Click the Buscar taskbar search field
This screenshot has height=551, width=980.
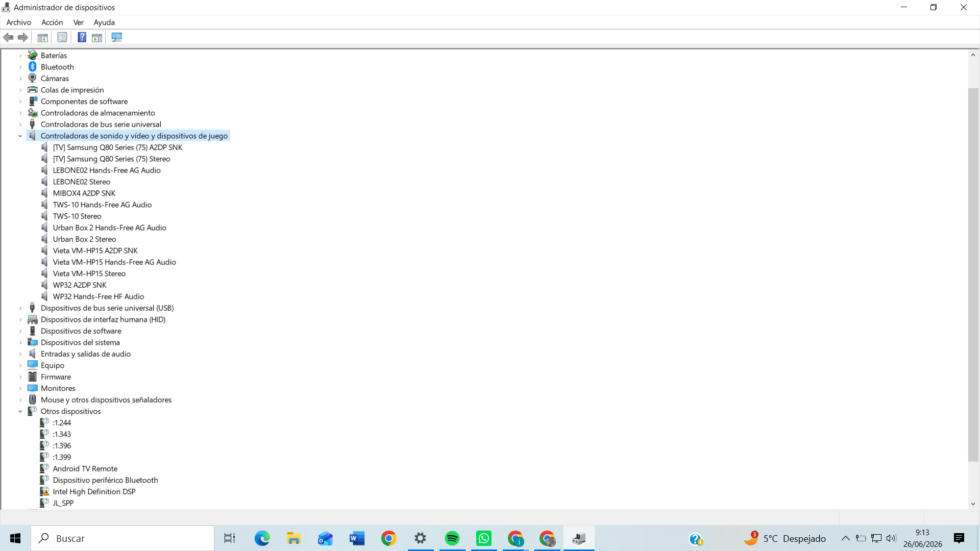[122, 538]
